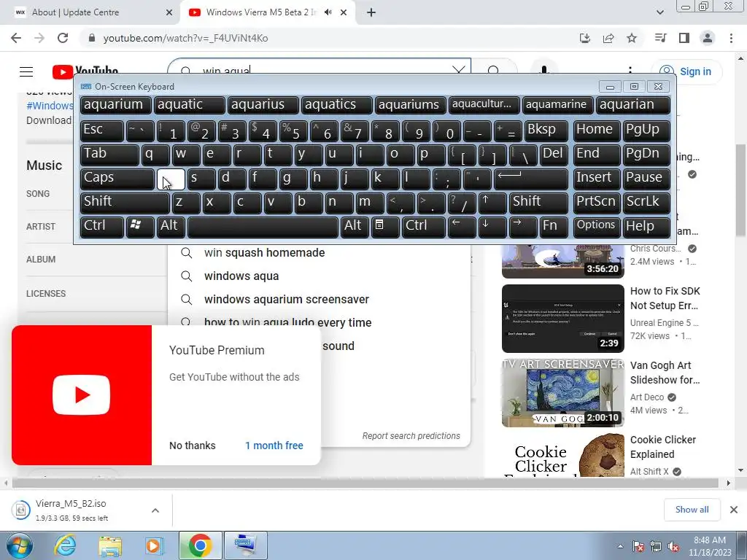Select the 'aquarium' word prediction

coord(115,105)
